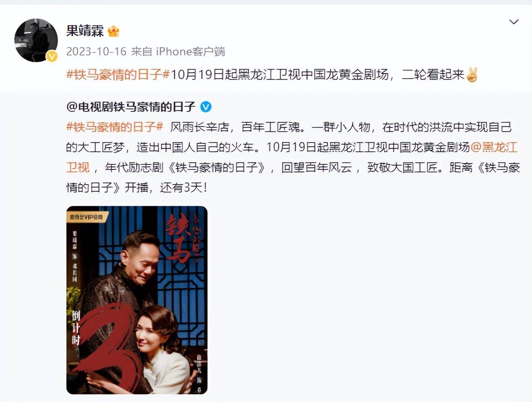Screen dimensions: 532x402
Task: Click the reposted text paragraph body
Action: (293, 157)
